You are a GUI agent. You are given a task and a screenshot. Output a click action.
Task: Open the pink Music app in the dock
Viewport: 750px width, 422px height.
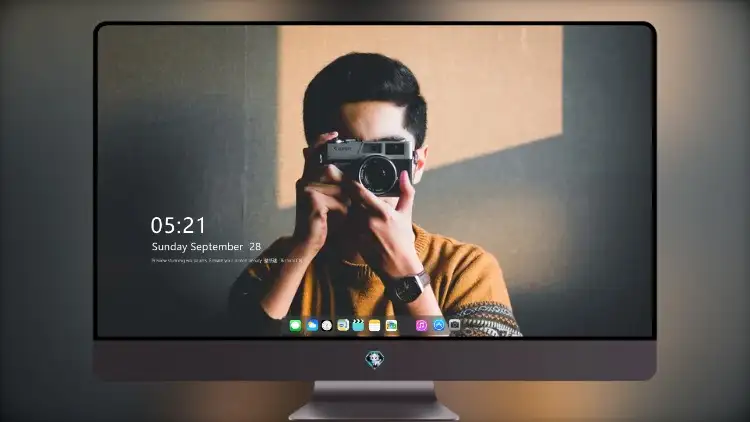[421, 325]
